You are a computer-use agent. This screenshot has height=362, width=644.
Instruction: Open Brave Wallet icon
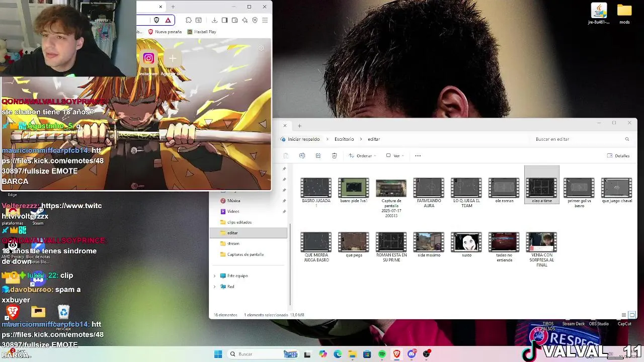tap(234, 20)
